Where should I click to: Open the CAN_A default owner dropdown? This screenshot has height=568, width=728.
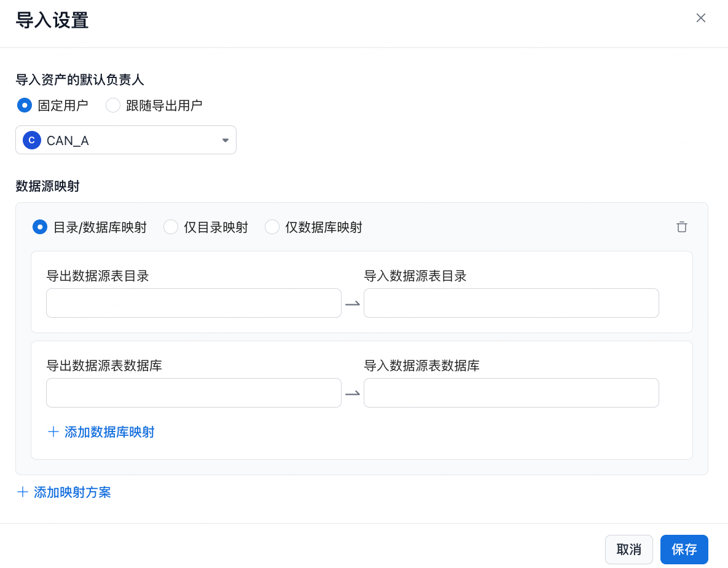[x=126, y=140]
